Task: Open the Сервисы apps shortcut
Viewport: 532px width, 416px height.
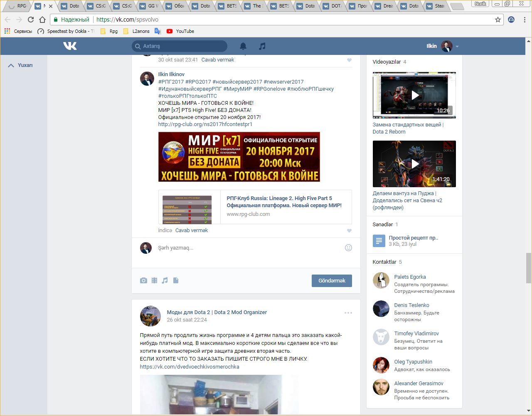Action: [18, 31]
